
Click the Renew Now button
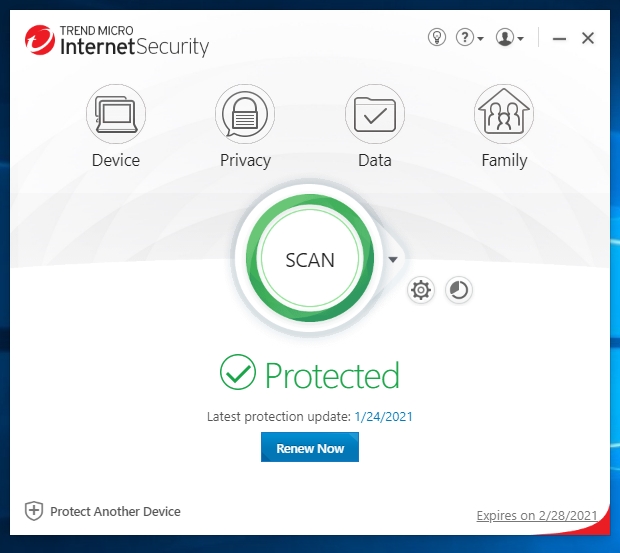[310, 448]
